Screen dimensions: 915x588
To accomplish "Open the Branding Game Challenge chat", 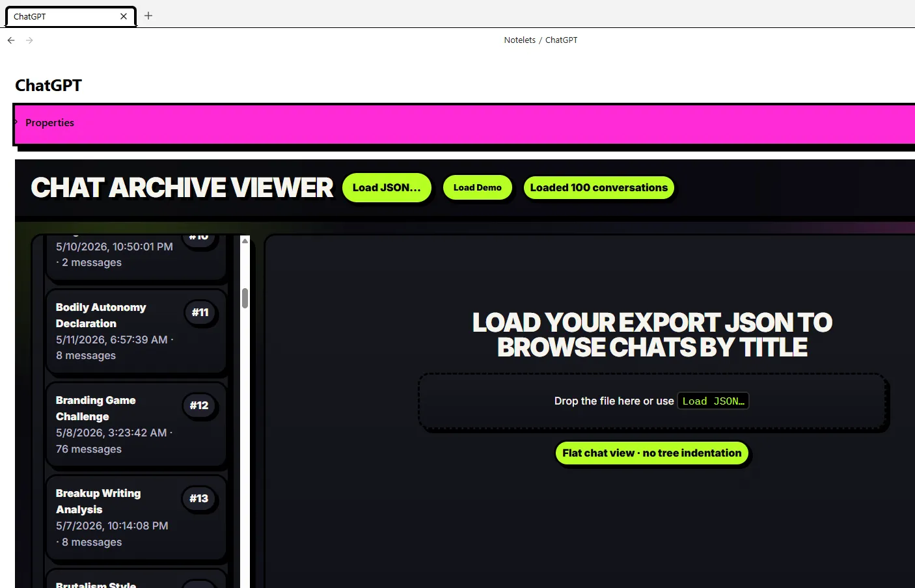I will (x=137, y=425).
